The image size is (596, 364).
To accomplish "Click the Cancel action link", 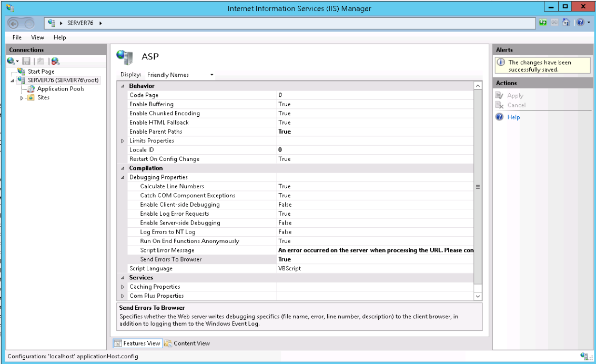I will click(x=516, y=105).
